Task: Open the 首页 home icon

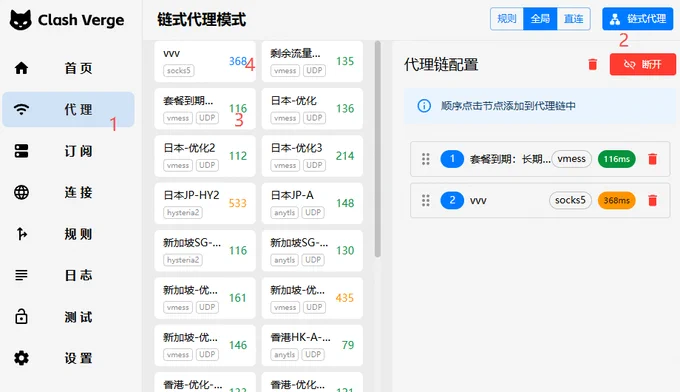Action: pos(21,68)
